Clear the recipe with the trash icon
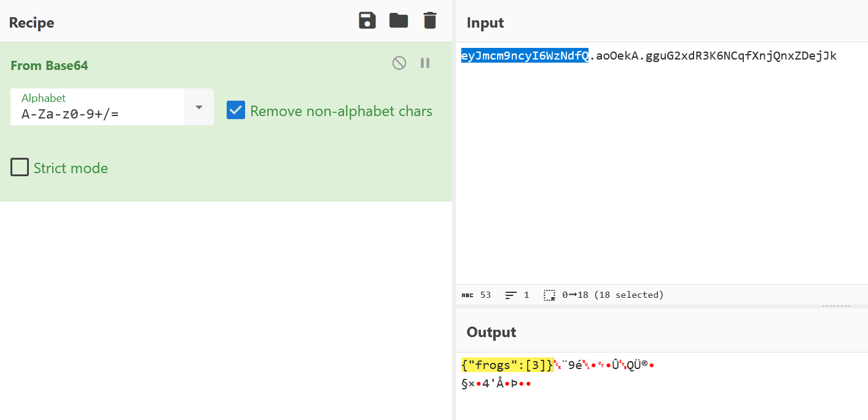Screen dimensions: 868x420 (x=430, y=21)
